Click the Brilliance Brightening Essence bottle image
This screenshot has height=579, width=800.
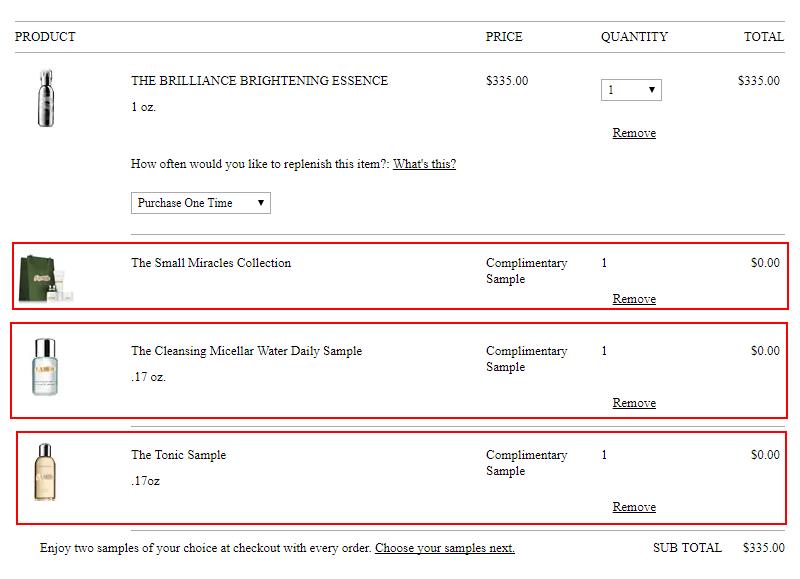click(46, 98)
